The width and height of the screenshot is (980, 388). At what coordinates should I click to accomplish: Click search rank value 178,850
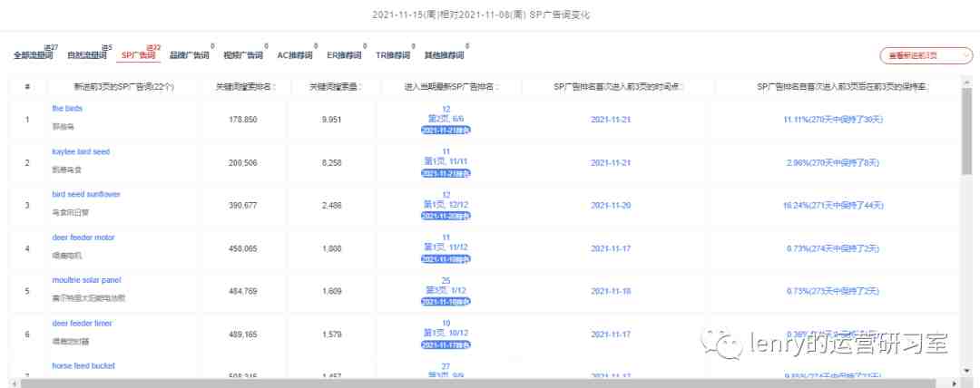244,120
